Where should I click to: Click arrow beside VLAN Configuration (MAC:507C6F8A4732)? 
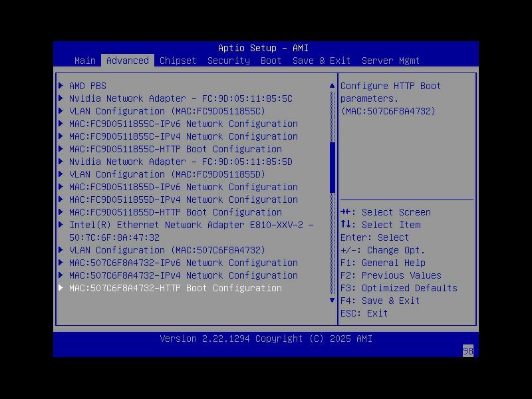pos(61,250)
